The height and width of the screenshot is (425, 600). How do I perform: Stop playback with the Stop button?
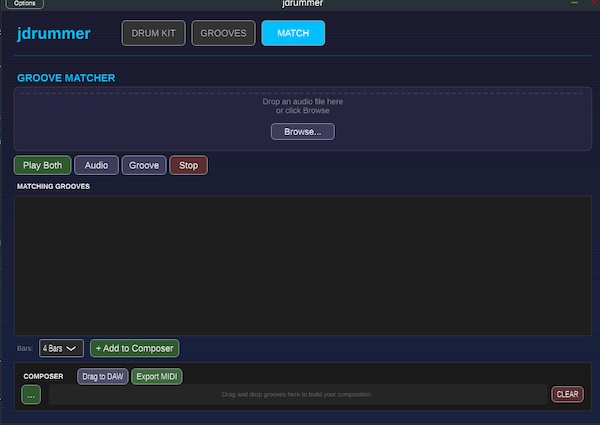click(x=189, y=165)
